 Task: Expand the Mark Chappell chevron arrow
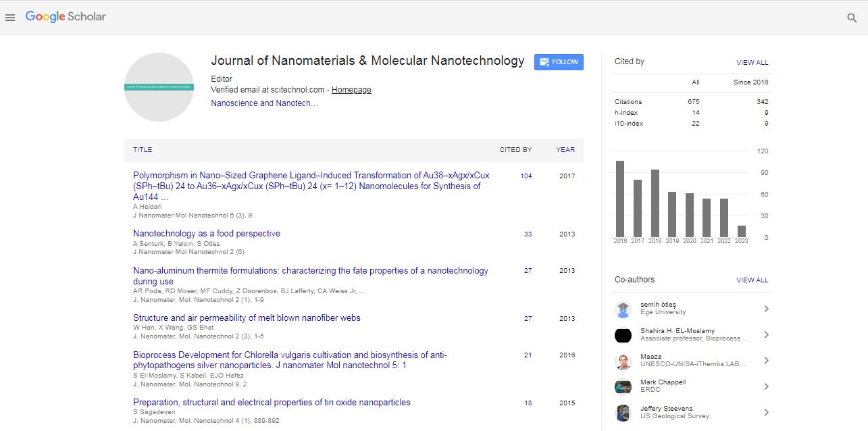pyautogui.click(x=766, y=386)
